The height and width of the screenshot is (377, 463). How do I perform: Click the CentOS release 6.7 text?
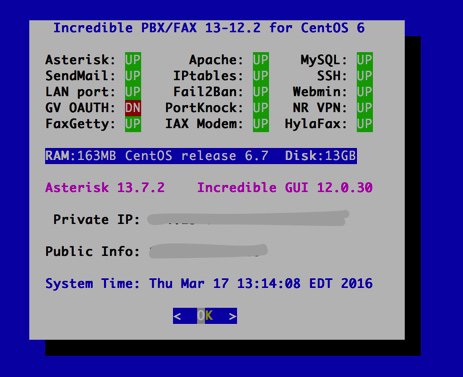coord(197,156)
